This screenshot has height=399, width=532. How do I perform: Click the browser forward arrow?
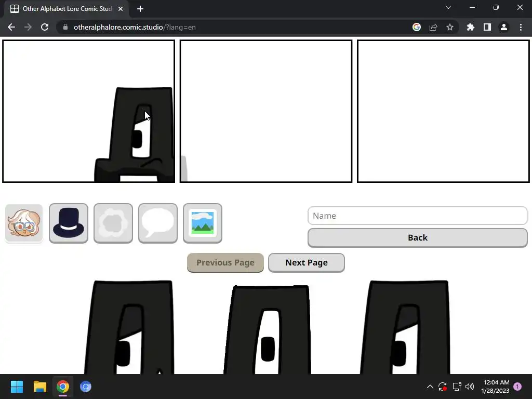pos(28,27)
